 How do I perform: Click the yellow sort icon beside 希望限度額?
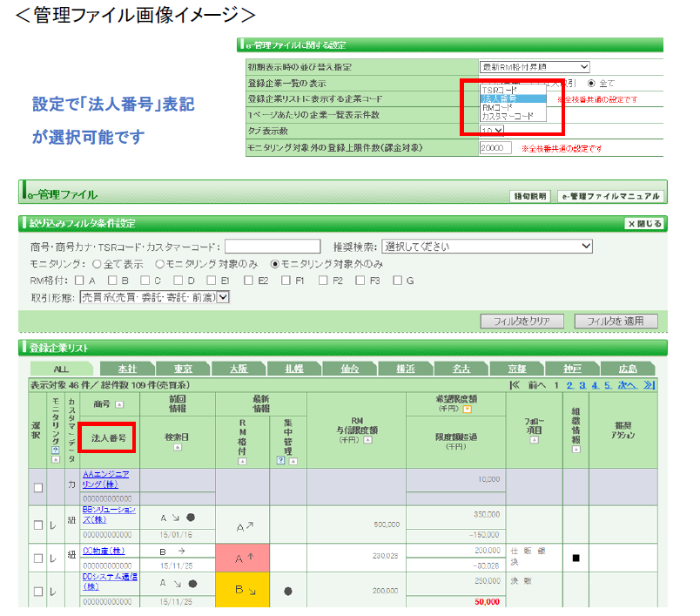click(x=468, y=410)
